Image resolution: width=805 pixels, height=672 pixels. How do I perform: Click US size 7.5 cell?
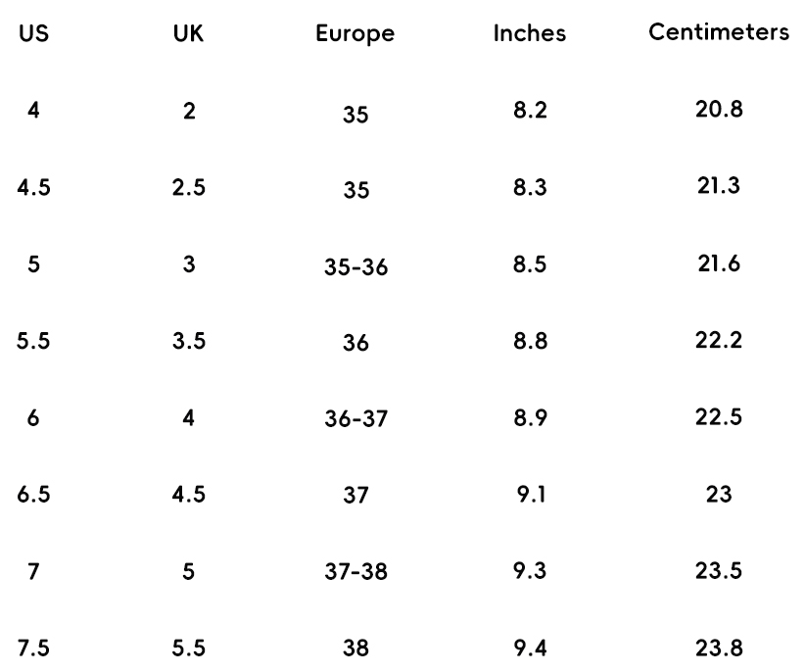[34, 646]
